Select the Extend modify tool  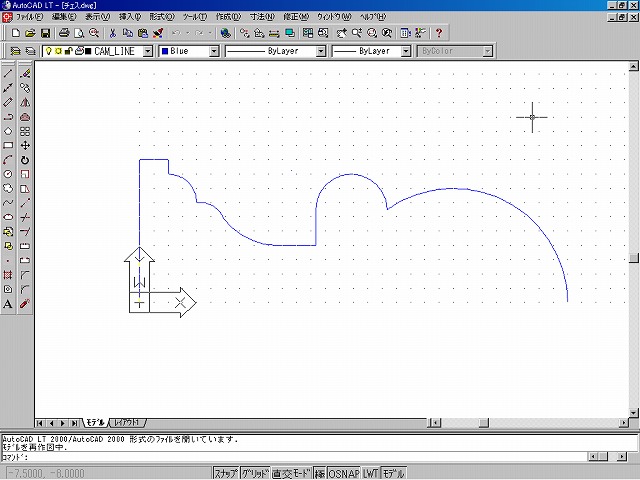coord(25,232)
